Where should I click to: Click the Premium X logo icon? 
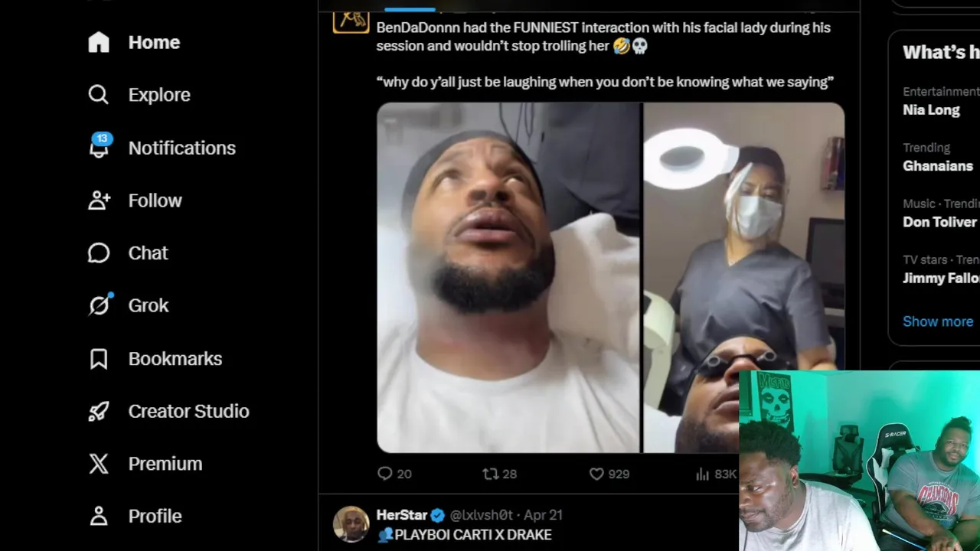(99, 464)
